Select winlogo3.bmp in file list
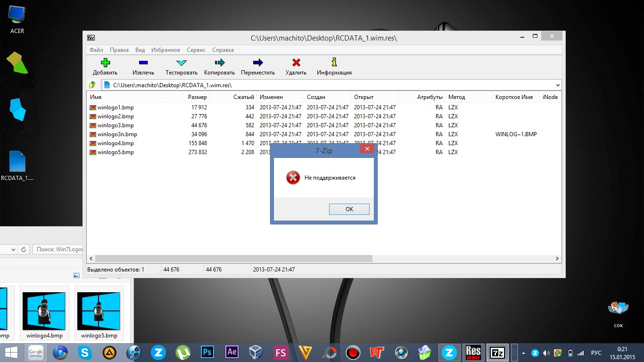The width and height of the screenshot is (644, 362). pos(116,125)
